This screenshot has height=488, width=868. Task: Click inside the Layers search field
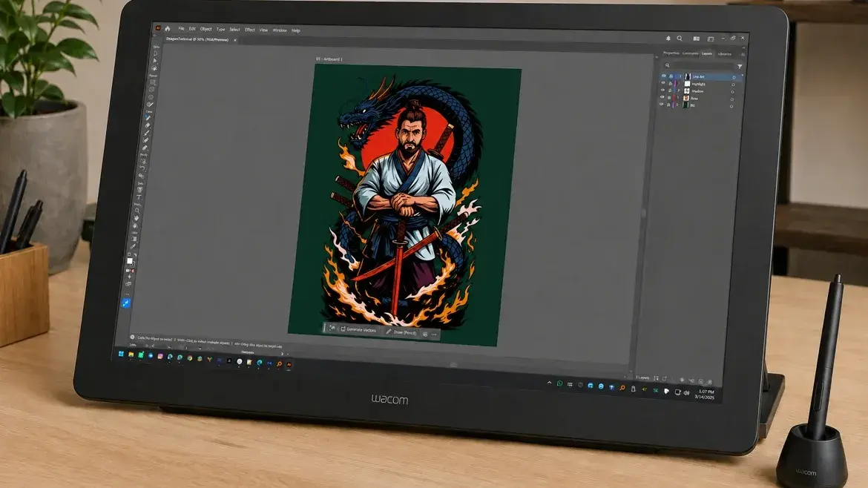[x=699, y=65]
